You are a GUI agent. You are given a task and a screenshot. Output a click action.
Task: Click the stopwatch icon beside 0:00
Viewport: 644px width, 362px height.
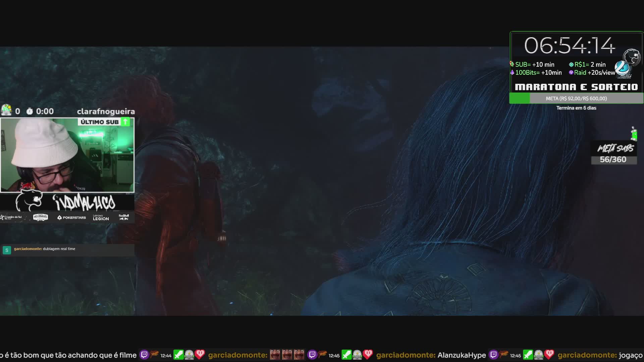pyautogui.click(x=30, y=111)
